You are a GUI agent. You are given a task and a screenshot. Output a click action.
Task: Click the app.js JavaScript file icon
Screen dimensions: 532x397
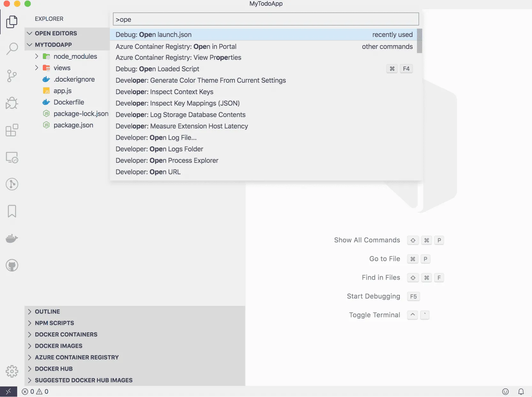pyautogui.click(x=46, y=91)
